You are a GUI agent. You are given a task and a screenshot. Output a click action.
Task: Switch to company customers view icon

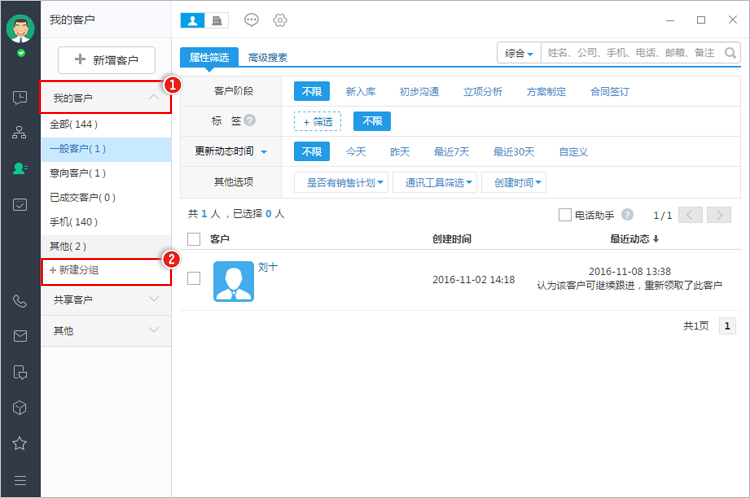point(217,20)
